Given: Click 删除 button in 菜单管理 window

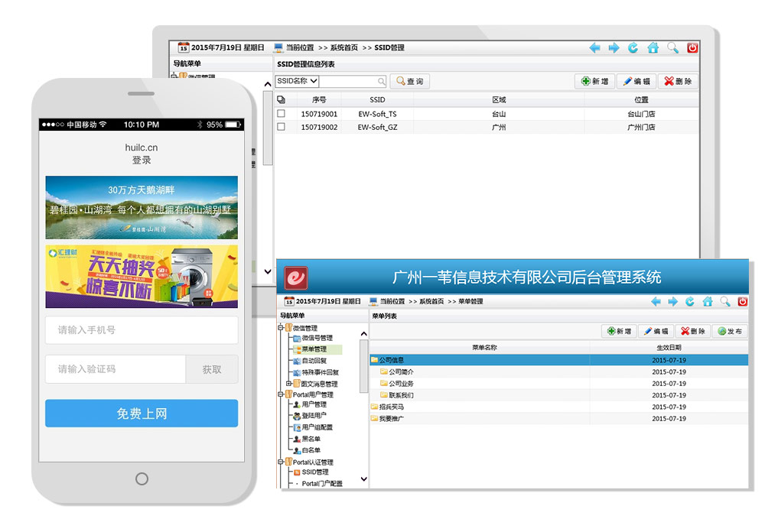Looking at the screenshot, I should pos(693,331).
